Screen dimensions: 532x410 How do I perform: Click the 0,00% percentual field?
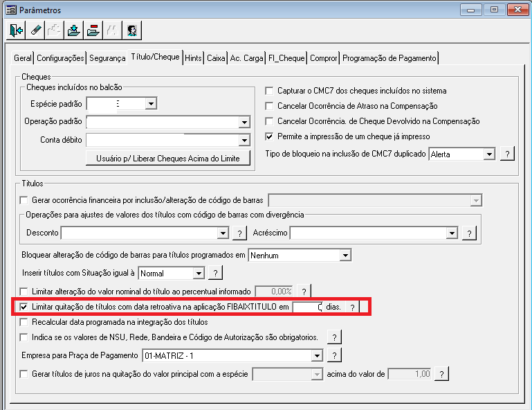pyautogui.click(x=274, y=292)
